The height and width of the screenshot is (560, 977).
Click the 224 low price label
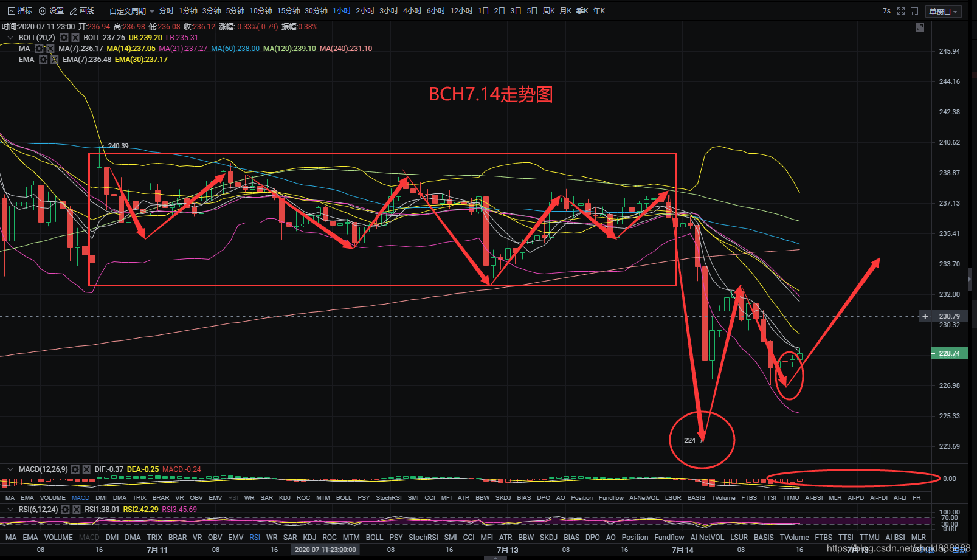(689, 440)
